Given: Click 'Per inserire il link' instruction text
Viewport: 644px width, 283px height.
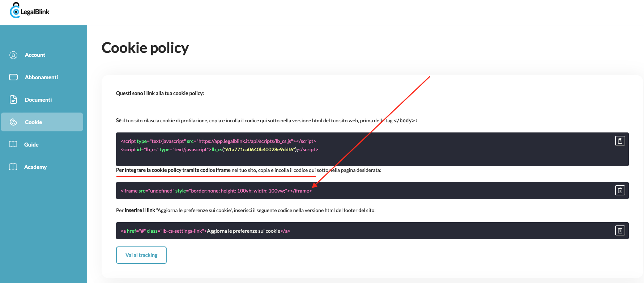Looking at the screenshot, I should click(246, 210).
